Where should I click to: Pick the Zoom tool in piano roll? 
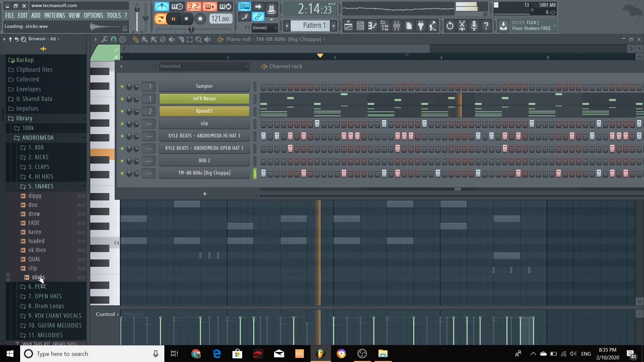[199, 39]
